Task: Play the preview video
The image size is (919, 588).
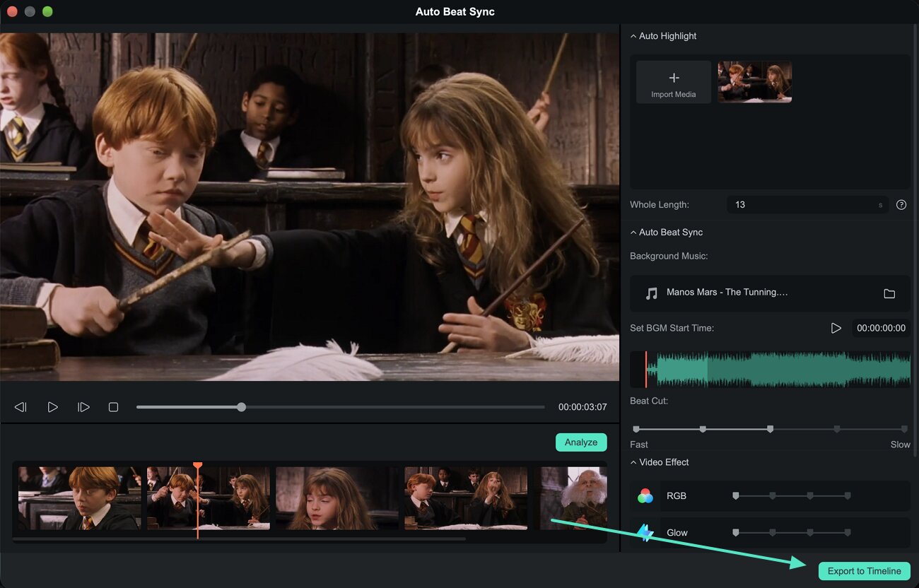Action: click(x=52, y=407)
